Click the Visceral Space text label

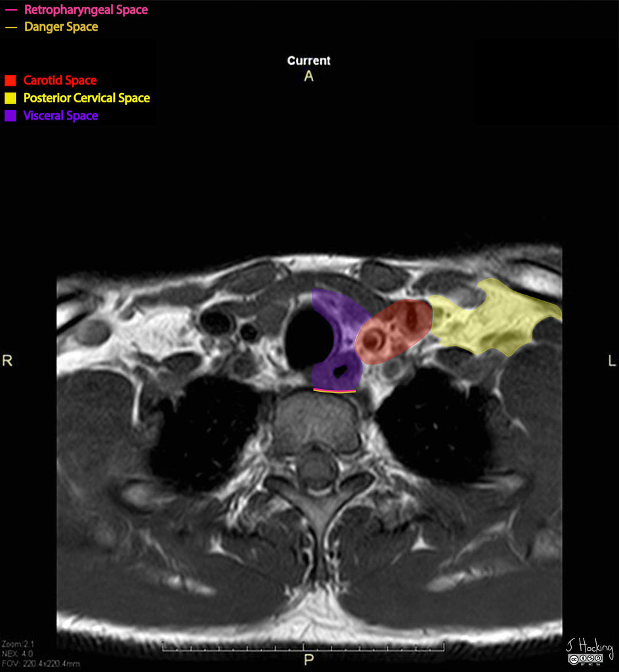[60, 116]
